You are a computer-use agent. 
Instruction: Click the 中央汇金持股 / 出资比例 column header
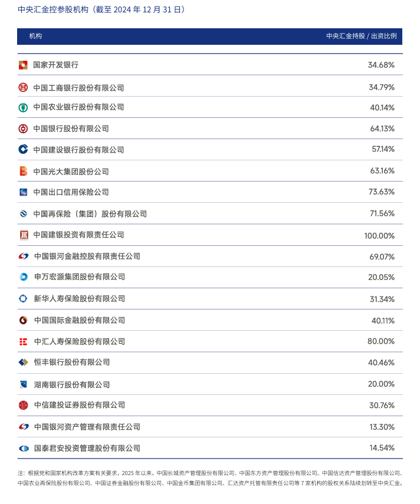click(x=361, y=36)
